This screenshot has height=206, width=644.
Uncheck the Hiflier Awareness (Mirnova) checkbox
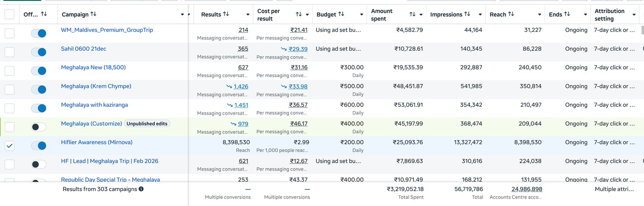tap(9, 146)
